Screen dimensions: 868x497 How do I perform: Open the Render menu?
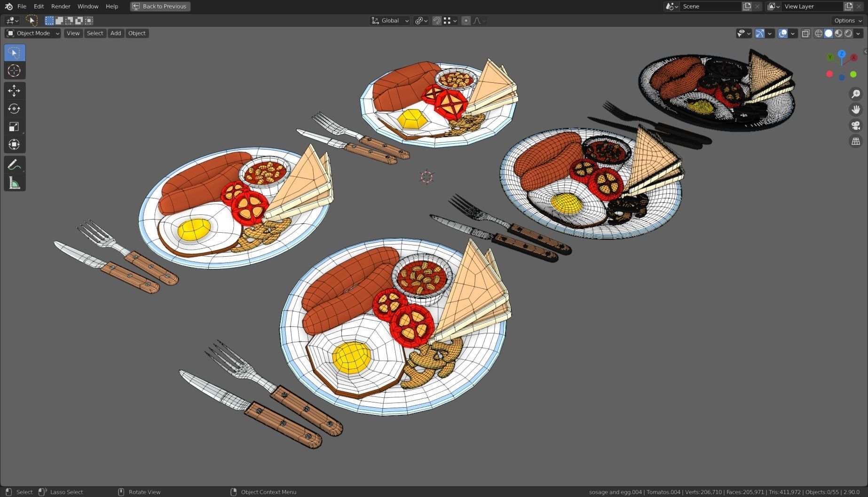pos(61,7)
